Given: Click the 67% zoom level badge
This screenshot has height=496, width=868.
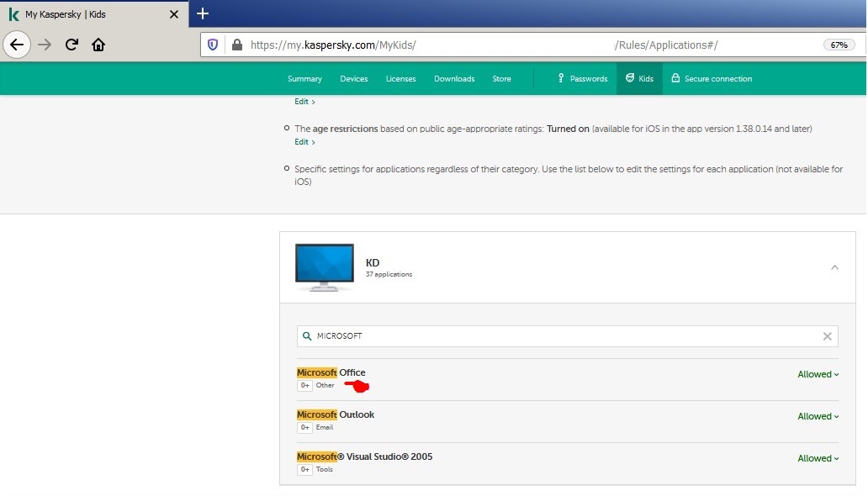Looking at the screenshot, I should pos(839,45).
